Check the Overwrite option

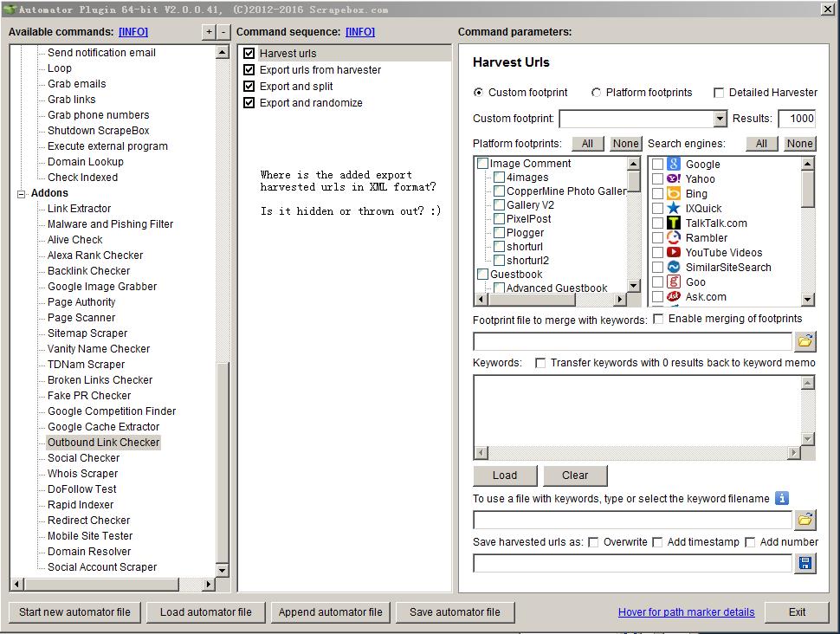pyautogui.click(x=593, y=542)
